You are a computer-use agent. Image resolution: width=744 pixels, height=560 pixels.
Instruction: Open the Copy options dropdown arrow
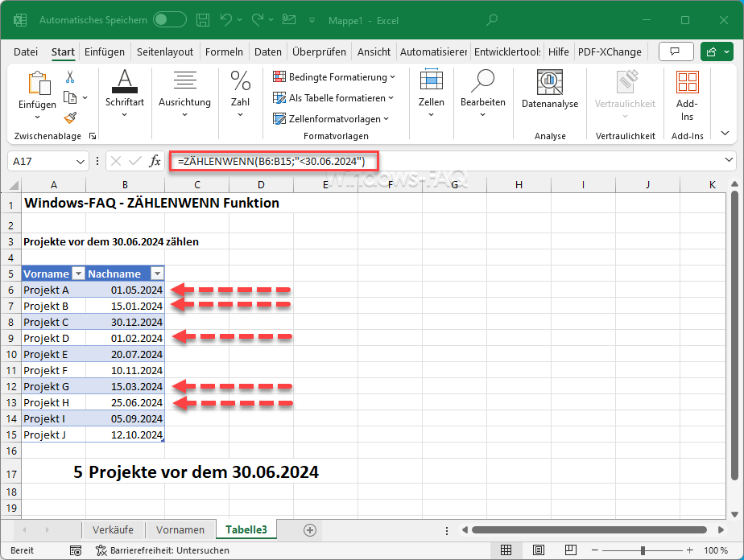[85, 97]
